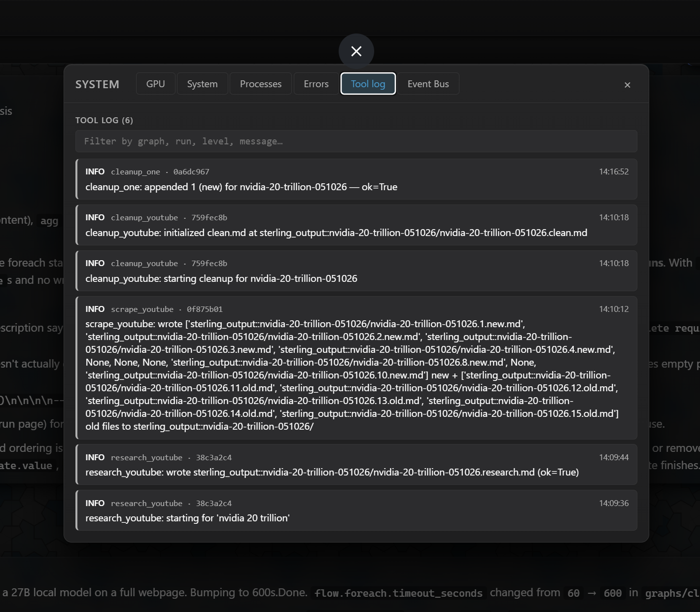Click run ID 0a6dc967

[191, 172]
